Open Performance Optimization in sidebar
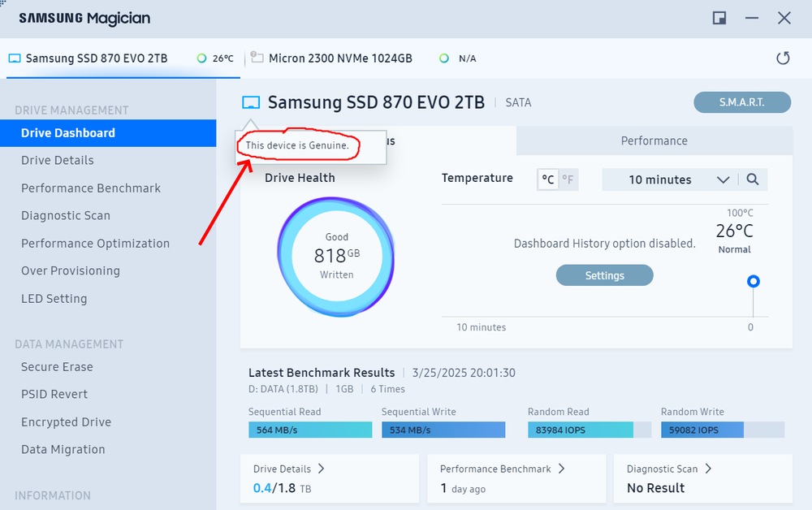This screenshot has width=812, height=510. click(108, 244)
